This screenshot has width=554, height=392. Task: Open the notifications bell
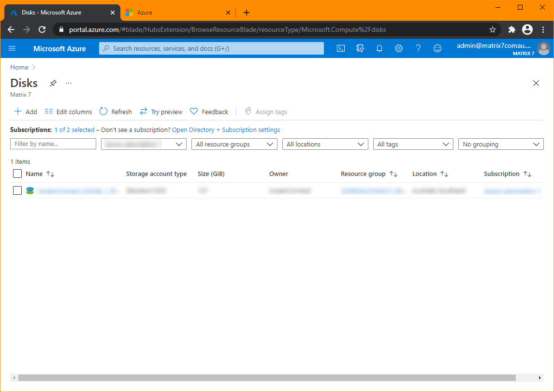point(379,48)
